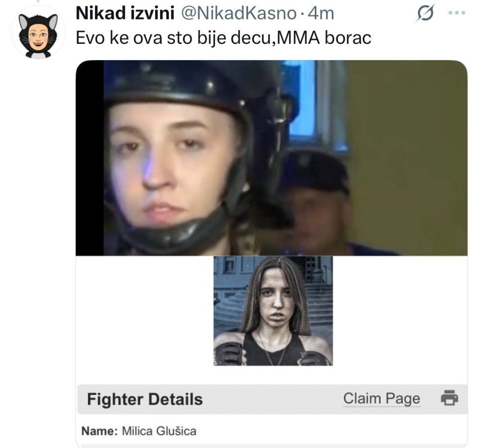Open the Grok slashed-circle icon
Image resolution: width=479 pixels, height=448 pixels.
click(425, 13)
